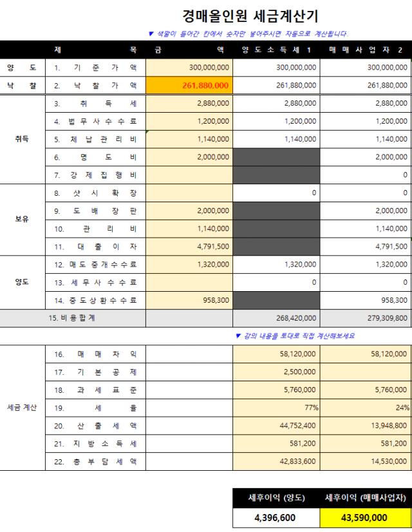Viewport: 412px width, 532px height.
Task: Select the 취득 category cell
Action: coord(22,139)
